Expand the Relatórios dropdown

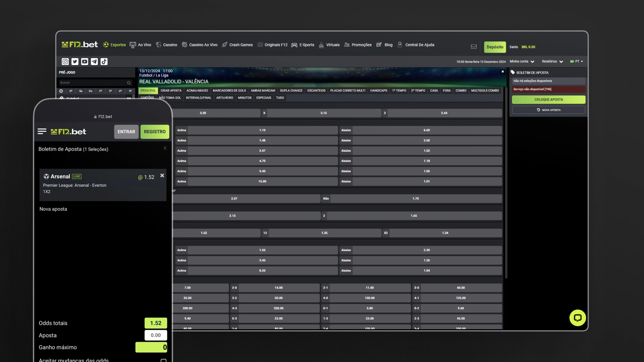click(552, 62)
